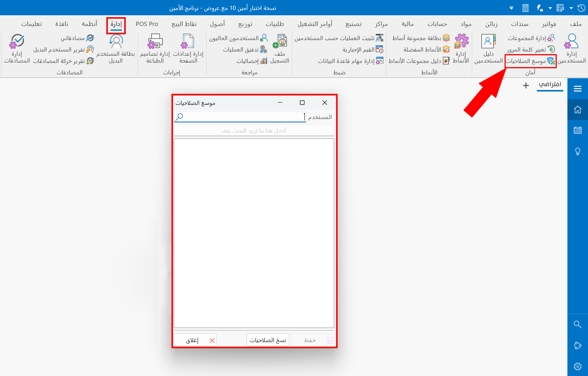This screenshot has width=588, height=376.
Task: Open إحصائيات from the review group
Action: [x=248, y=61]
